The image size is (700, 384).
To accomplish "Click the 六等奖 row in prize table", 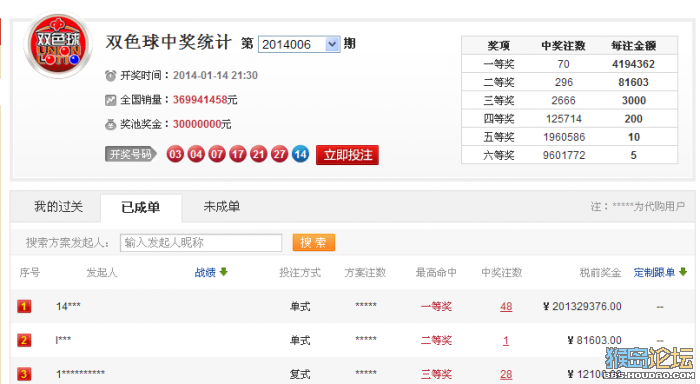I will point(569,155).
